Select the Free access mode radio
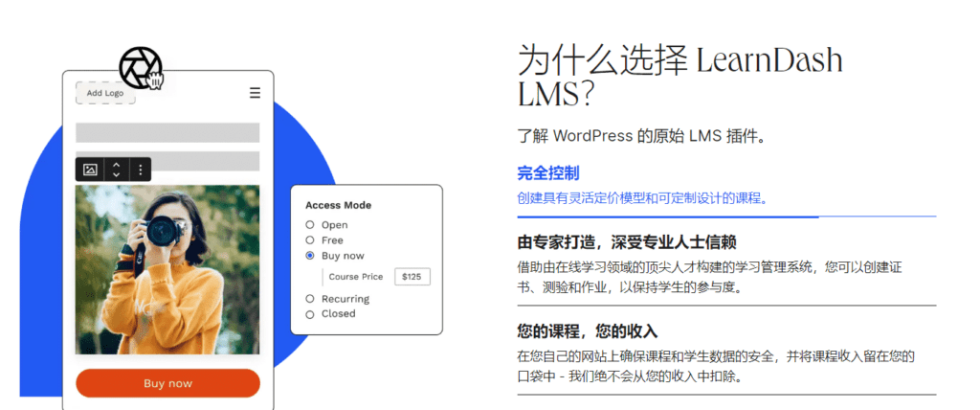 pyautogui.click(x=310, y=239)
